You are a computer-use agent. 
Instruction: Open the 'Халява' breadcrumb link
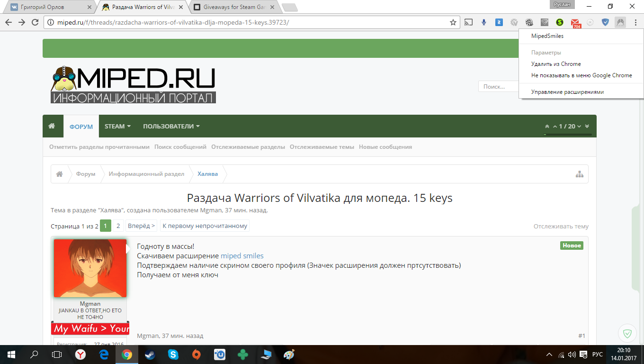tap(207, 174)
